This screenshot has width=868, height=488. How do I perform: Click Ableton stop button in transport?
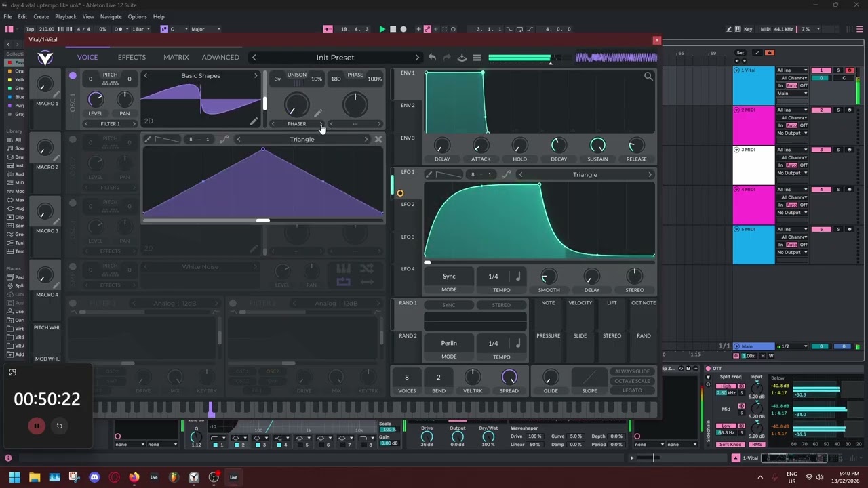tap(393, 29)
